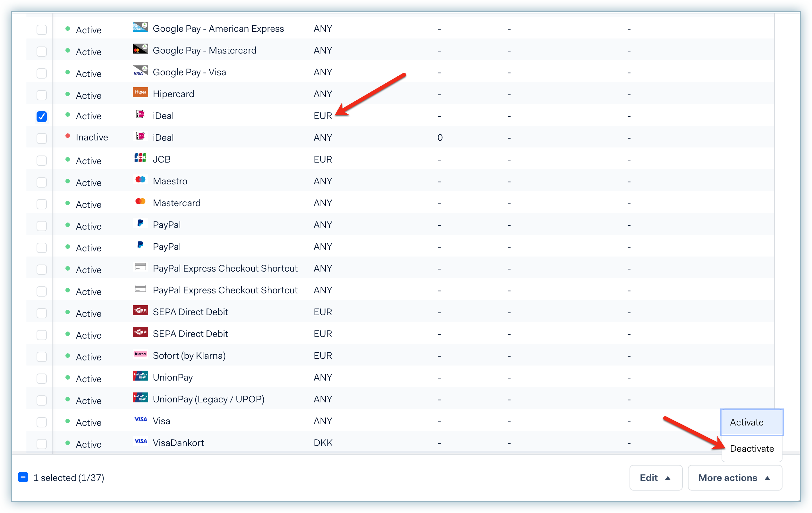Uncheck the active iDeal EUR checkbox
The width and height of the screenshot is (812, 513).
pyautogui.click(x=41, y=117)
